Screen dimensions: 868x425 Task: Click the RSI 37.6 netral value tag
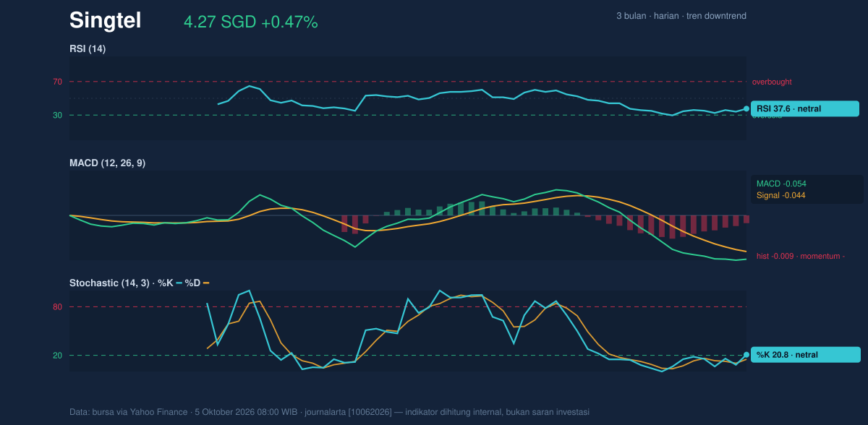(806, 108)
